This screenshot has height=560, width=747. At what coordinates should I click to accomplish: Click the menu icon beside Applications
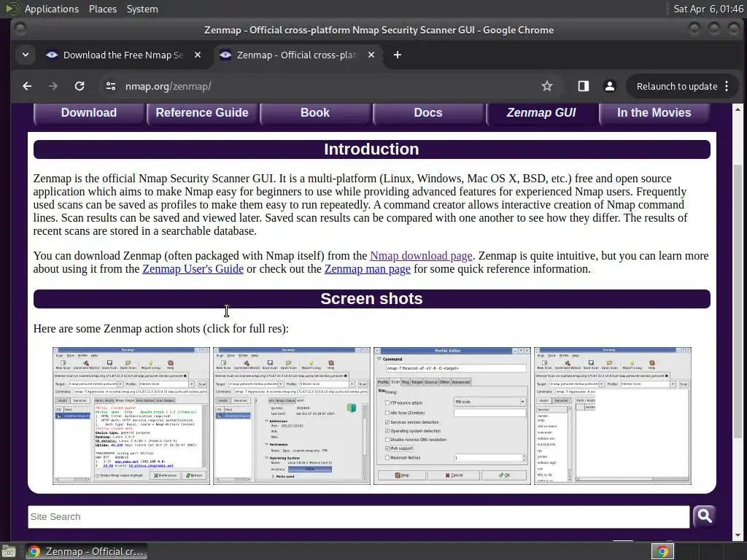[12, 9]
